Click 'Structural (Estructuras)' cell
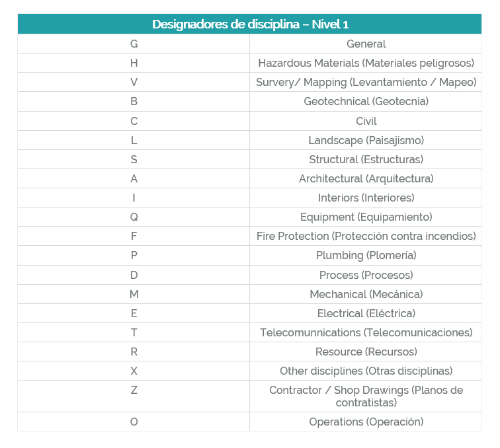Image resolution: width=500 pixels, height=448 pixels. point(366,159)
